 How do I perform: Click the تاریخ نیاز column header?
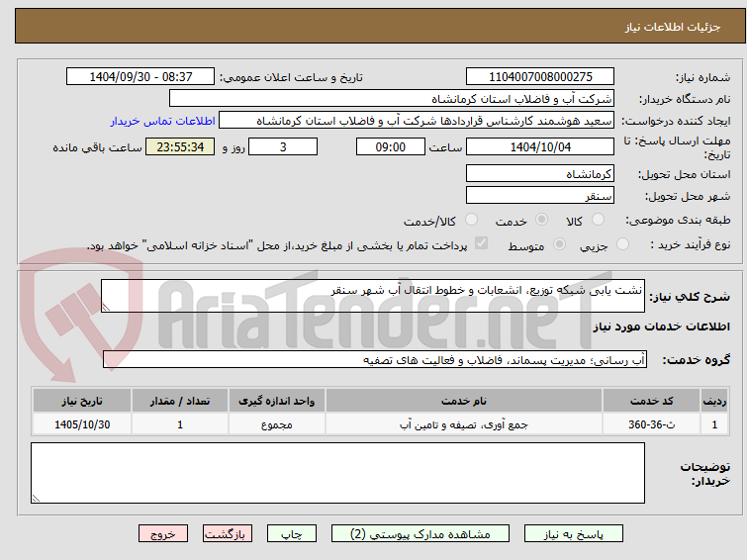click(82, 401)
